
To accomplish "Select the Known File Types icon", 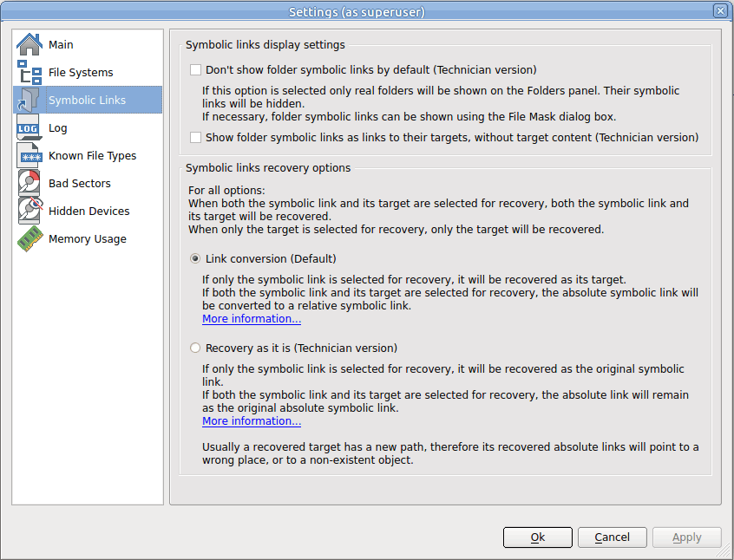I will 29,155.
